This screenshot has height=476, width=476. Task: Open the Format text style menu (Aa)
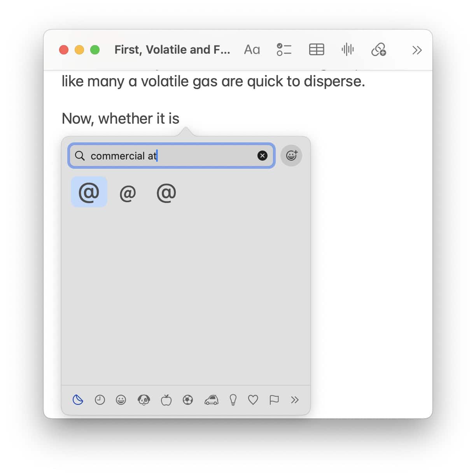(x=252, y=49)
